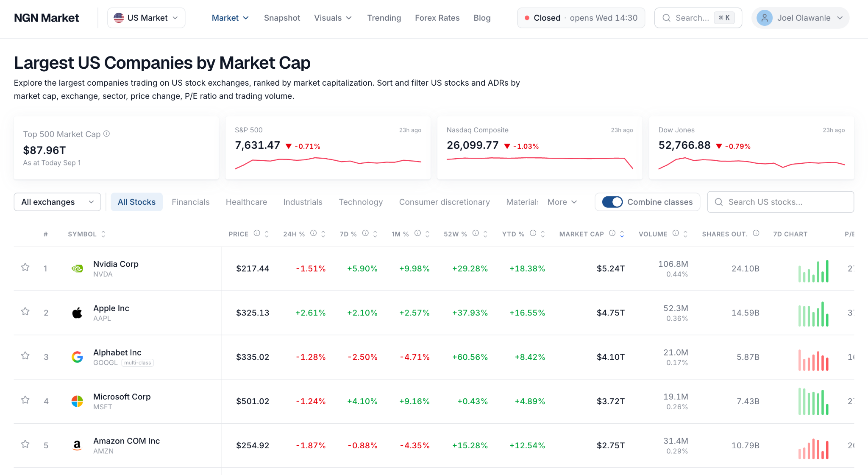
Task: Filter by Industrials sector
Action: tap(303, 202)
